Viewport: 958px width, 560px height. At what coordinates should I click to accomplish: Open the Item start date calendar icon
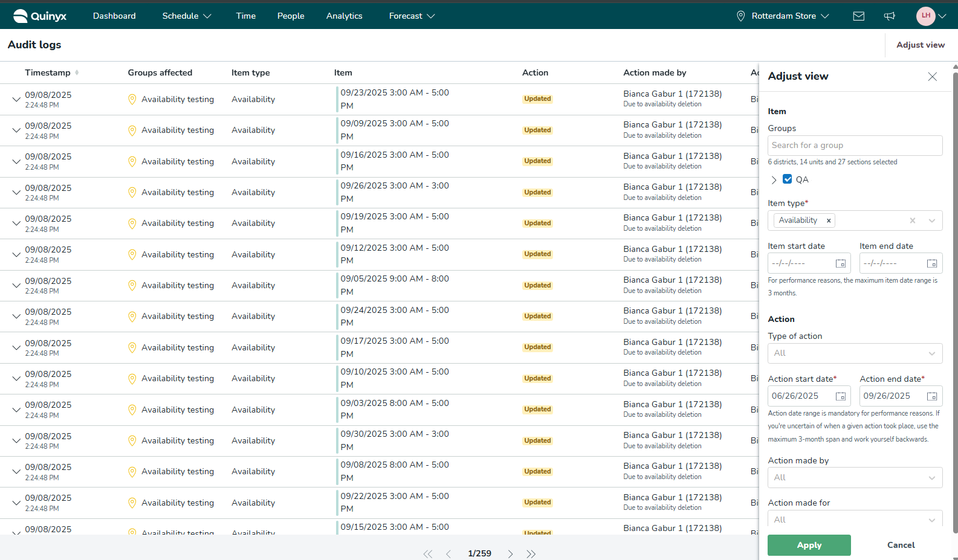tap(840, 263)
